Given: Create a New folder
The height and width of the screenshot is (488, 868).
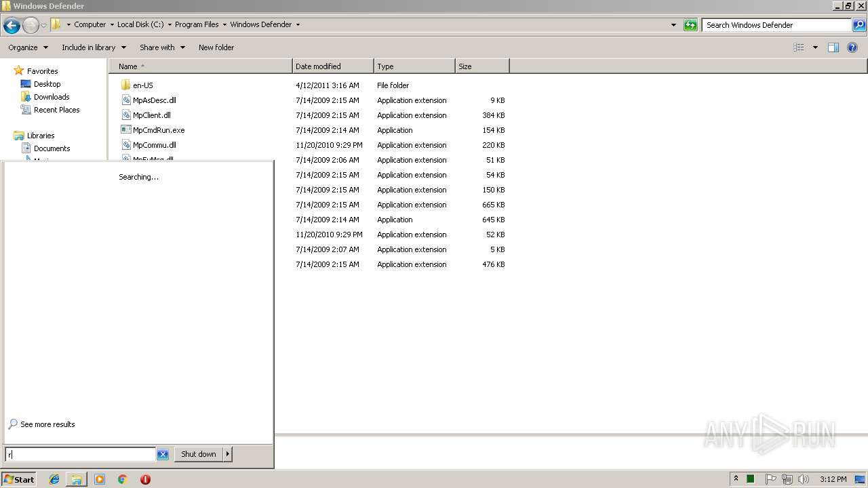Looking at the screenshot, I should (216, 47).
